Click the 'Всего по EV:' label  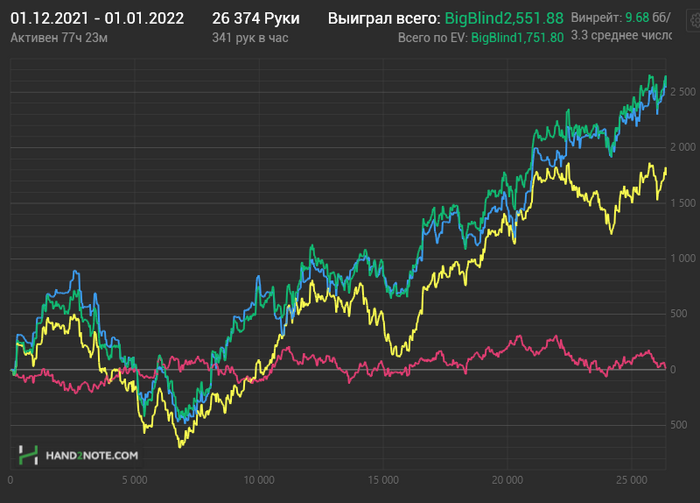point(433,38)
